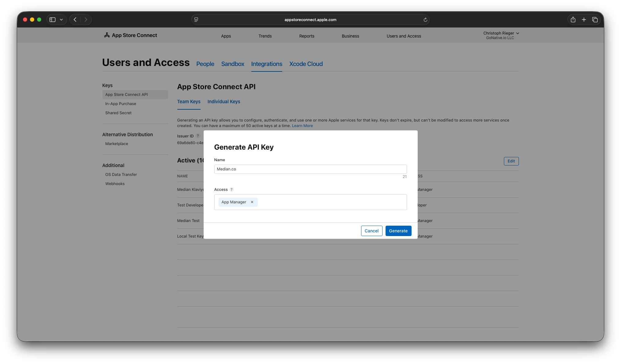This screenshot has width=621, height=364.
Task: Cancel the Generate API Key dialog
Action: point(371,231)
